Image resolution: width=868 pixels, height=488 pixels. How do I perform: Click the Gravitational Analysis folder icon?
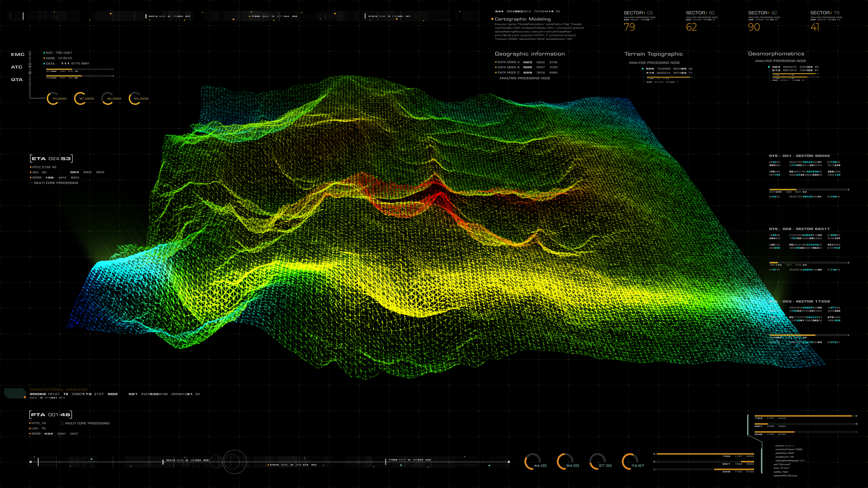point(15,393)
